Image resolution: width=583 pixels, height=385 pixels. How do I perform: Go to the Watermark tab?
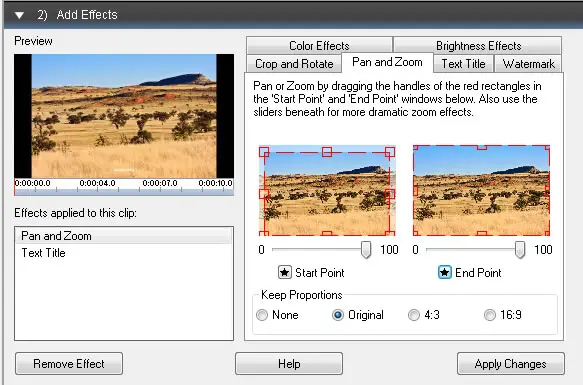tap(528, 64)
